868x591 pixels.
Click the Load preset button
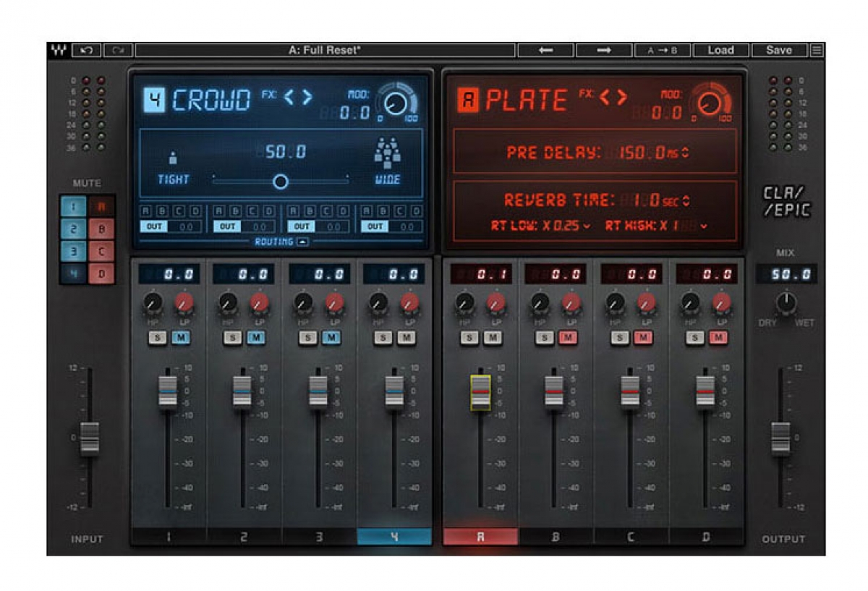coord(720,51)
